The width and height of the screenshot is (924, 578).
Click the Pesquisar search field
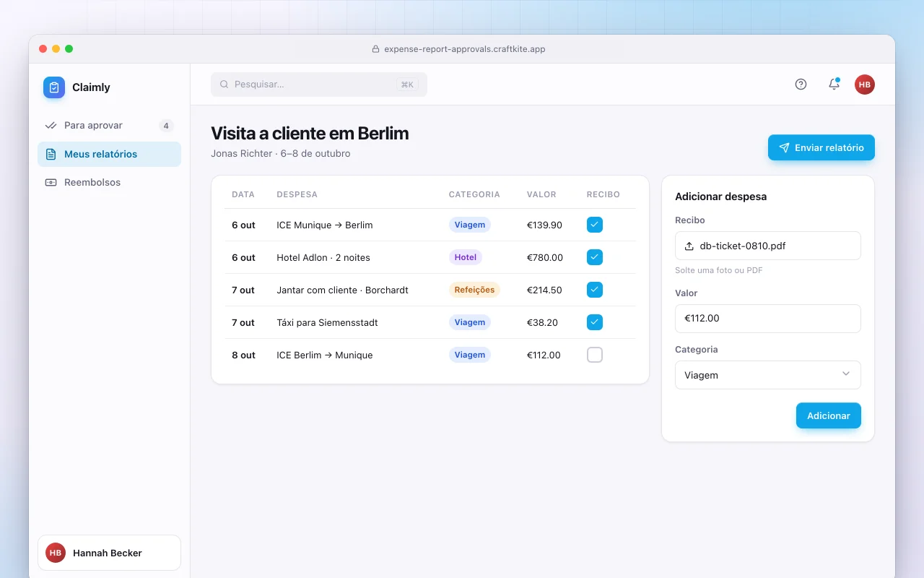319,85
